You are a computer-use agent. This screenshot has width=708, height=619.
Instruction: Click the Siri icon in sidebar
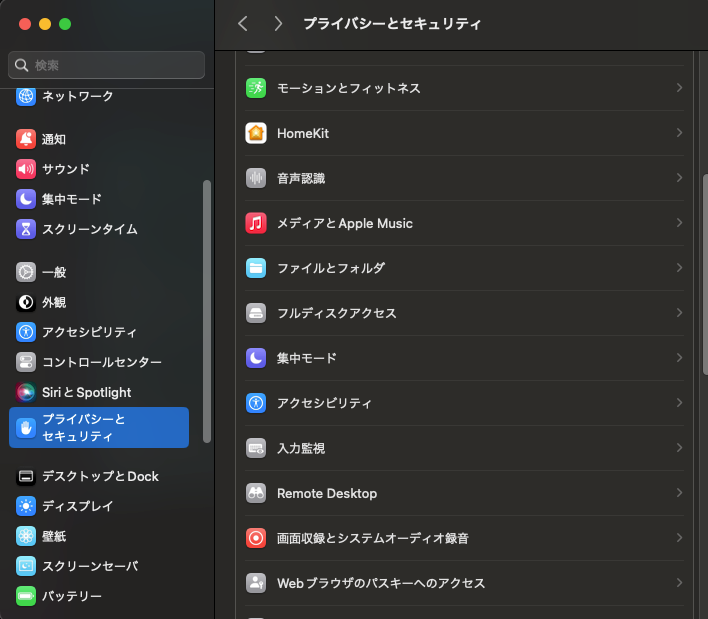coord(26,392)
